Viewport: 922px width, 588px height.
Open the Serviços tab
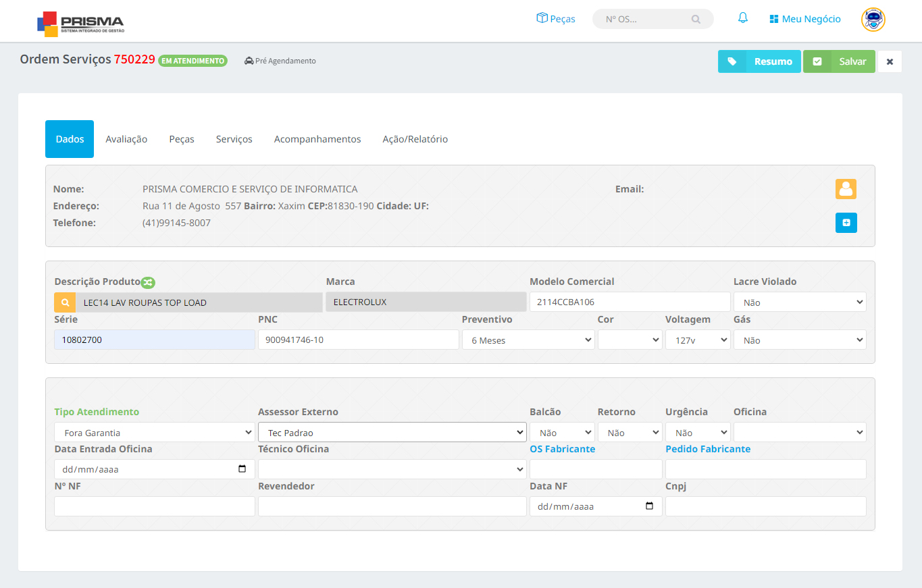pyautogui.click(x=234, y=139)
